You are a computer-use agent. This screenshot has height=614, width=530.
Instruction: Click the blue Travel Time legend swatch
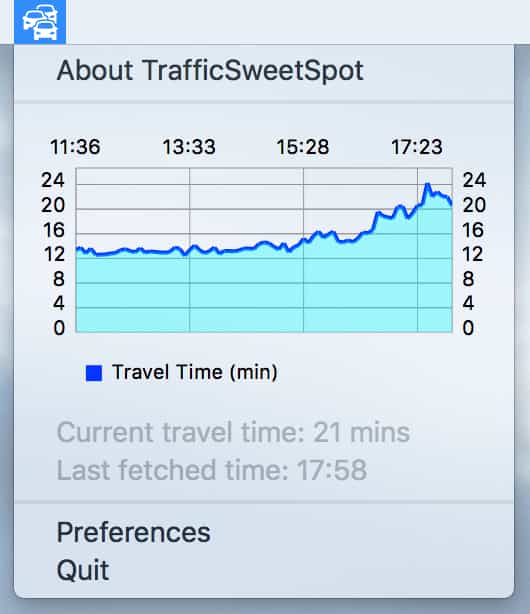pos(94,373)
